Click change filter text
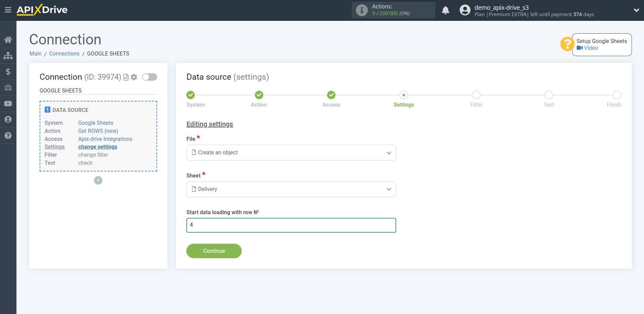644x314 pixels. click(93, 155)
